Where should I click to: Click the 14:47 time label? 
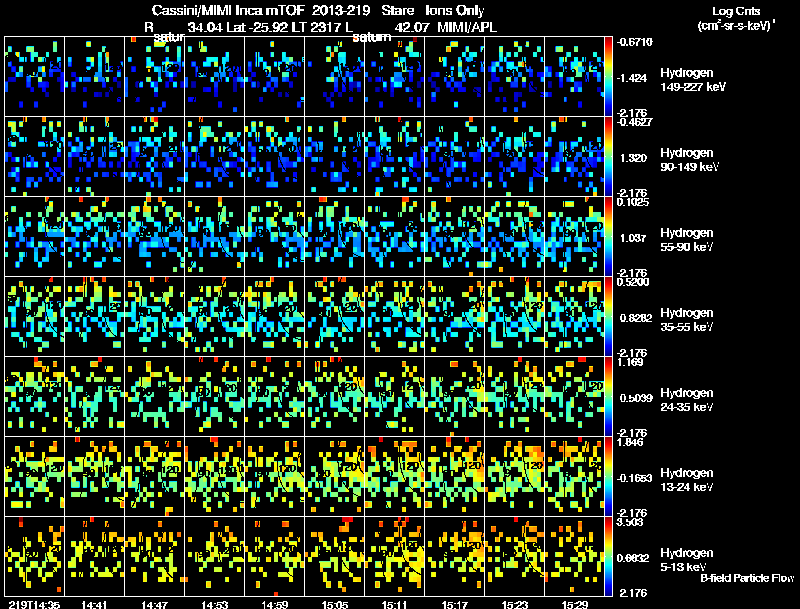(155, 604)
